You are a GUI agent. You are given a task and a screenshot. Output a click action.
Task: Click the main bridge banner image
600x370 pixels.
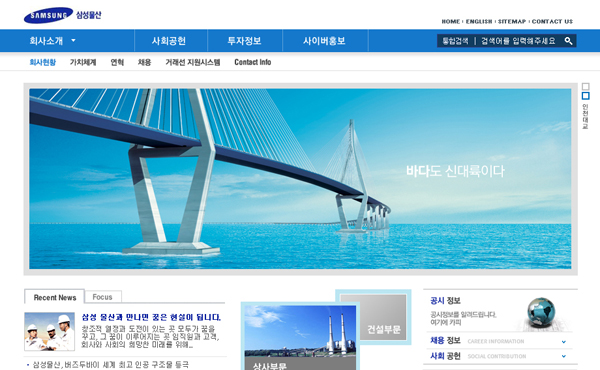click(300, 179)
